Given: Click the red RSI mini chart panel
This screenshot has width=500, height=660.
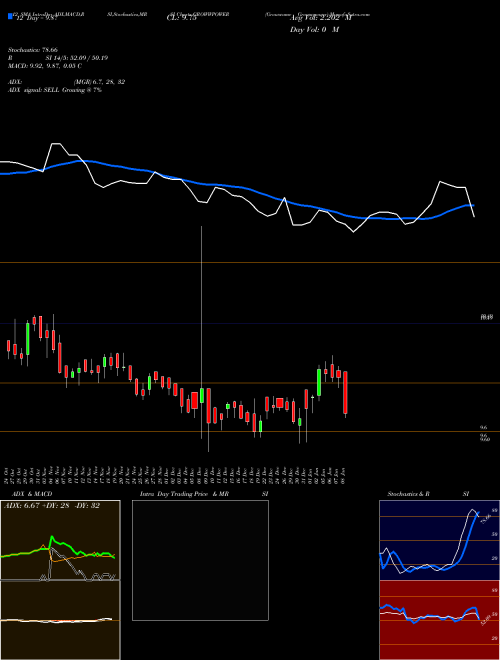Looking at the screenshot, I should [x=439, y=620].
